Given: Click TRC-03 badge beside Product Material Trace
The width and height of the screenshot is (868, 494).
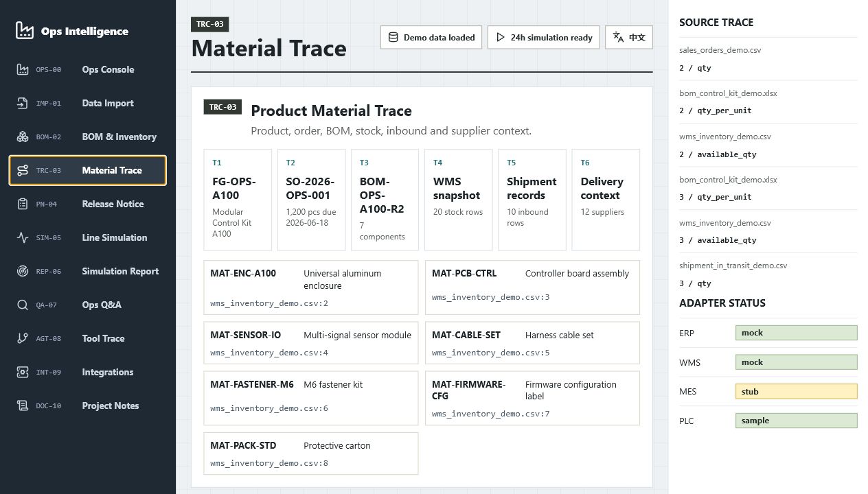Looking at the screenshot, I should pyautogui.click(x=222, y=107).
